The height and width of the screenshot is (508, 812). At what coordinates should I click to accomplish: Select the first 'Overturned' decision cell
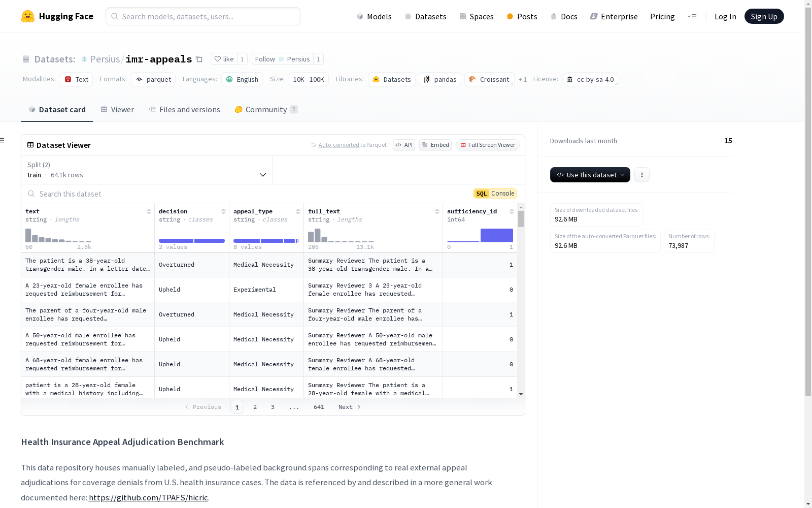tap(192, 265)
